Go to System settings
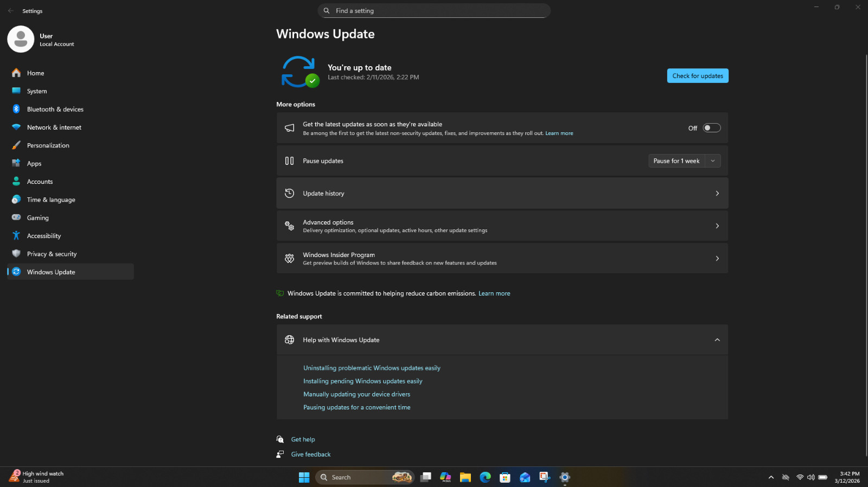868x487 pixels. (x=71, y=91)
